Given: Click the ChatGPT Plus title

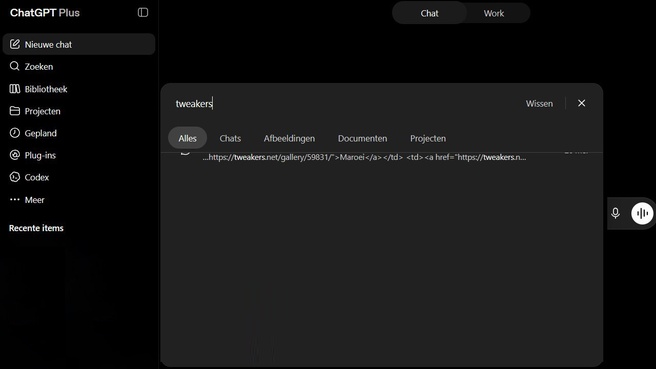Looking at the screenshot, I should point(45,13).
